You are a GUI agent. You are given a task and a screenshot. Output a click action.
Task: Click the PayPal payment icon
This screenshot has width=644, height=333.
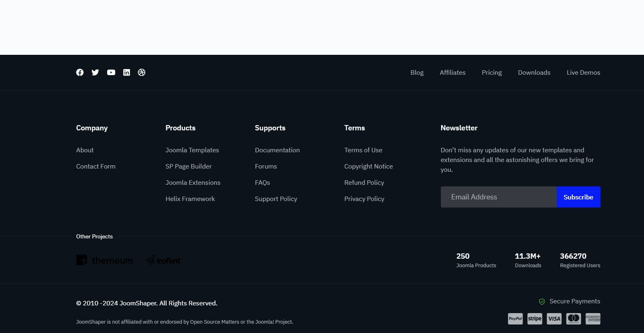tap(515, 319)
